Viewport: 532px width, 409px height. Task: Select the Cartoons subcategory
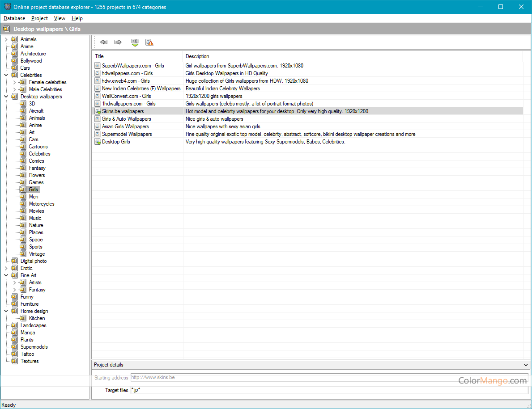(x=38, y=147)
